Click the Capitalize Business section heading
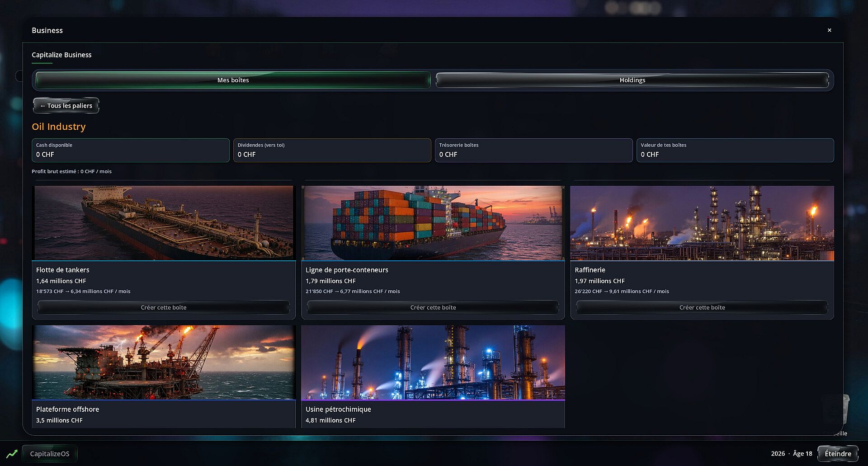This screenshot has width=868, height=466. pyautogui.click(x=61, y=55)
